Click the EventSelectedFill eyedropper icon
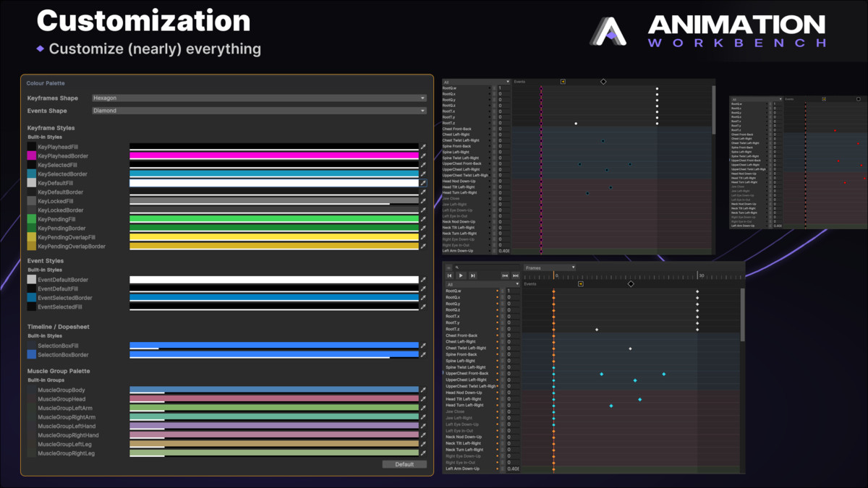This screenshot has height=488, width=868. point(424,307)
